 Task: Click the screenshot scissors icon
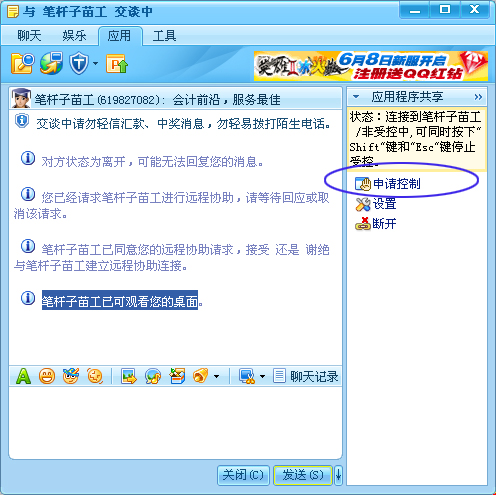click(247, 376)
